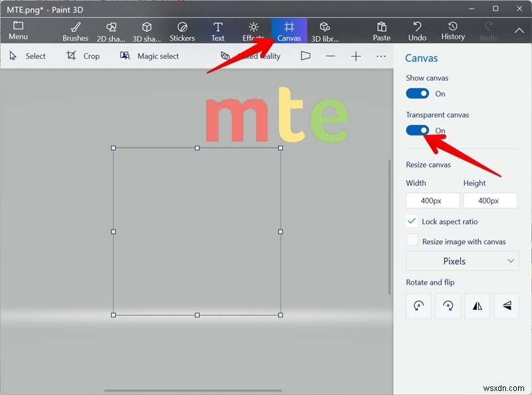Click the Crop button
532x395 pixels.
point(83,56)
